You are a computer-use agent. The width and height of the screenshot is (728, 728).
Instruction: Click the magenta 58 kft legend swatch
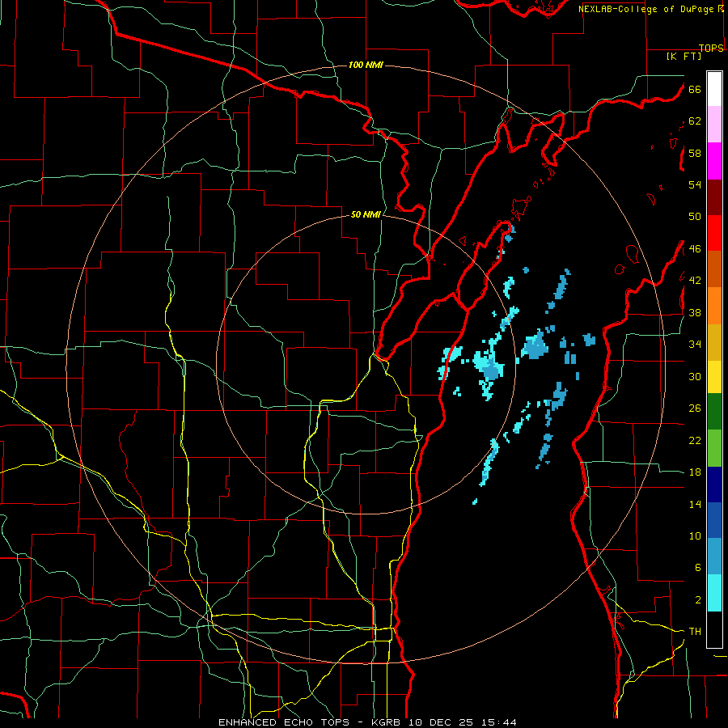(x=714, y=161)
